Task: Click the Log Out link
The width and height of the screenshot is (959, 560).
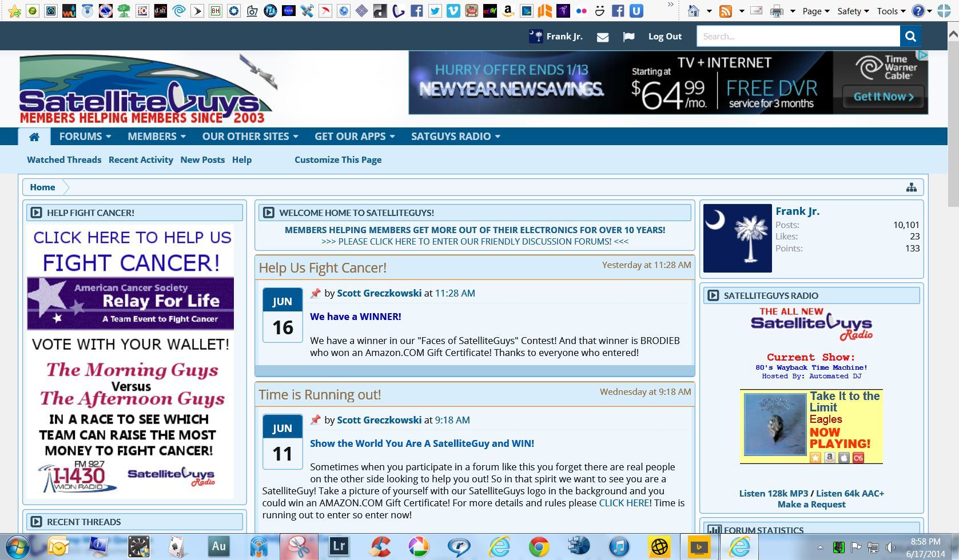Action: click(x=665, y=37)
